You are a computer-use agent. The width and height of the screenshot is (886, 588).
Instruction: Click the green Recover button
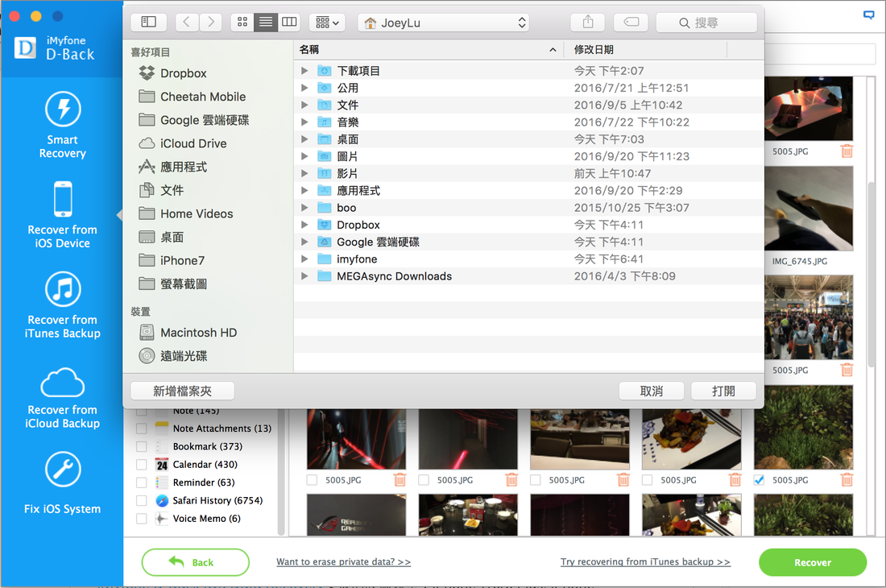(x=813, y=562)
